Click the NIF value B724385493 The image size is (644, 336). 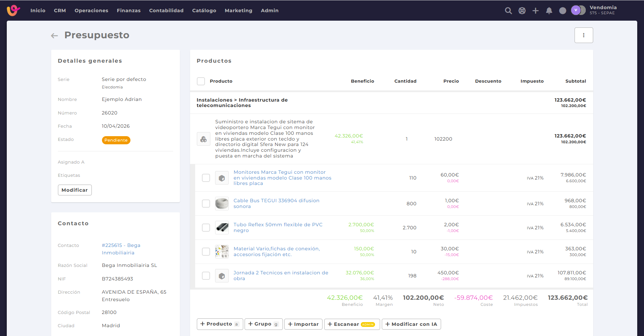pyautogui.click(x=118, y=279)
